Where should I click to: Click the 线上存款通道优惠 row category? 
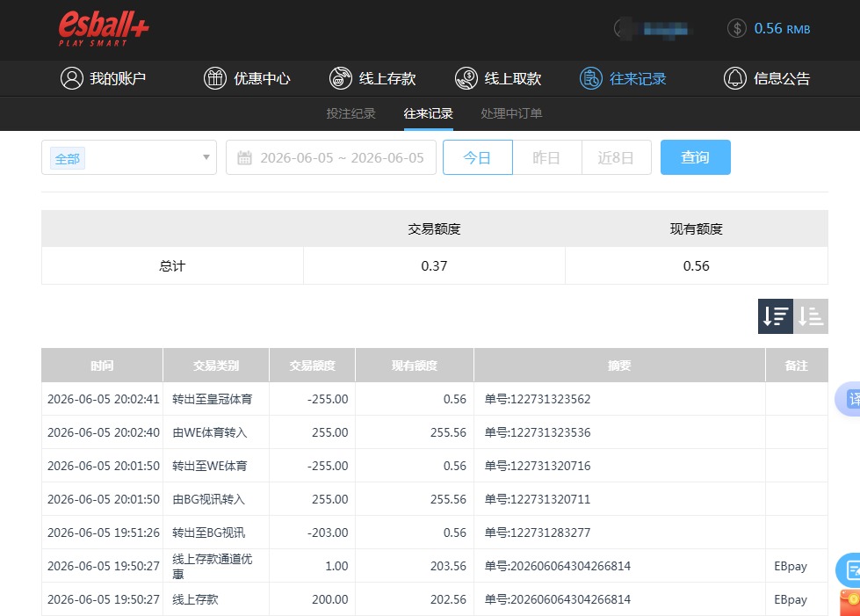click(213, 566)
